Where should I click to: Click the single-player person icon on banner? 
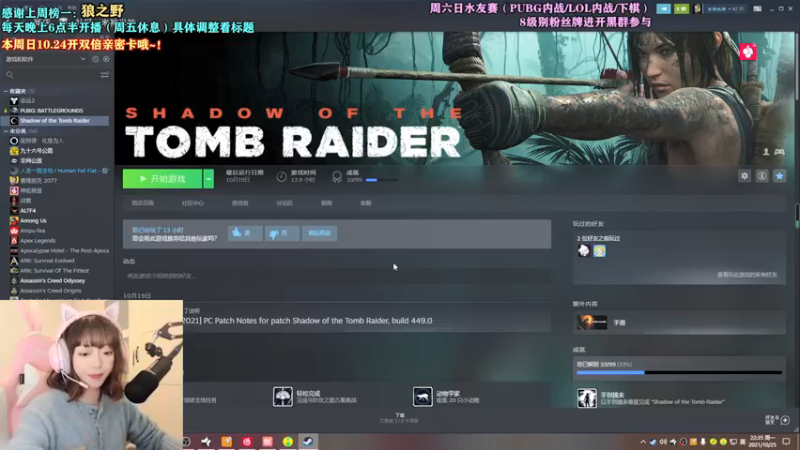click(766, 152)
